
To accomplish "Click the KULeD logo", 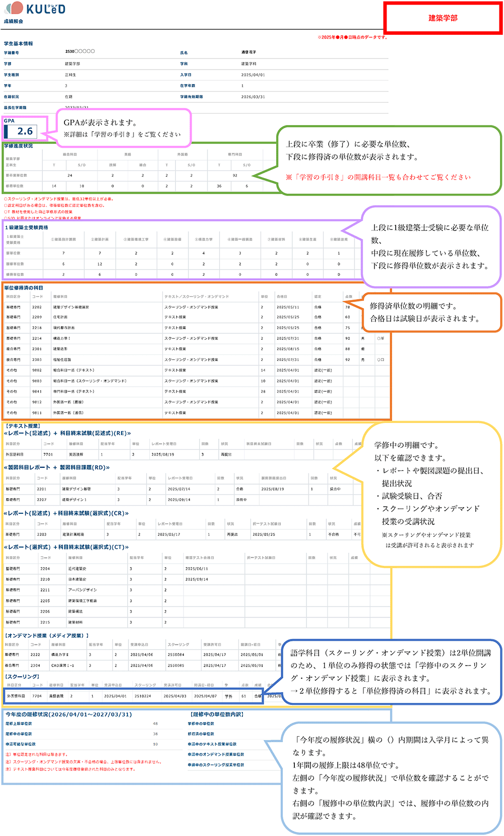I will [34, 9].
